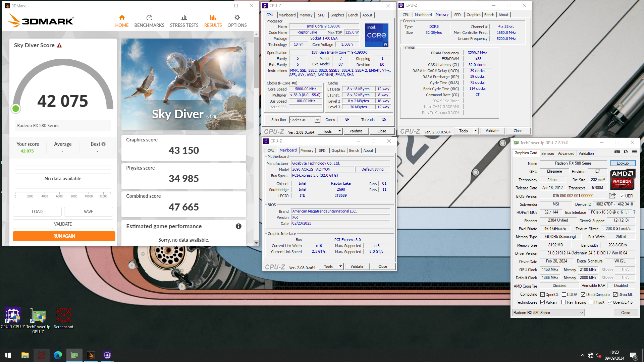644x362 pixels.
Task: Click GPU Name field Radeon RX 580 Series
Action: point(573,163)
